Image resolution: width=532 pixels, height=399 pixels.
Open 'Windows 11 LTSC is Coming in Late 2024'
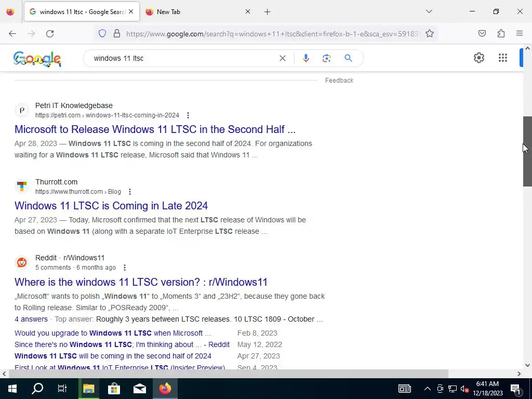pos(111,206)
